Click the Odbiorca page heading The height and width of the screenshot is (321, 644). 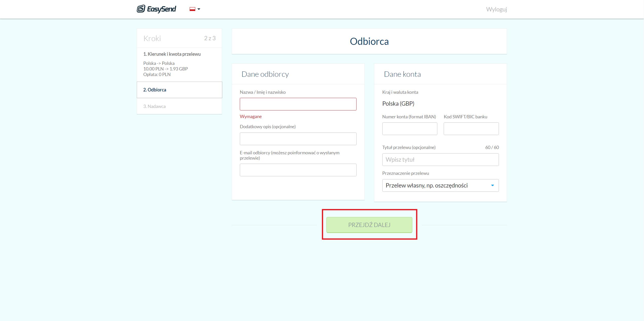pyautogui.click(x=369, y=42)
